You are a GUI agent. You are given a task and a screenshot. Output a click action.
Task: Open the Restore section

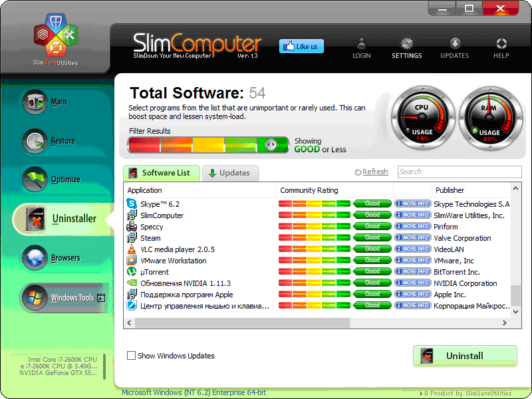pyautogui.click(x=63, y=140)
